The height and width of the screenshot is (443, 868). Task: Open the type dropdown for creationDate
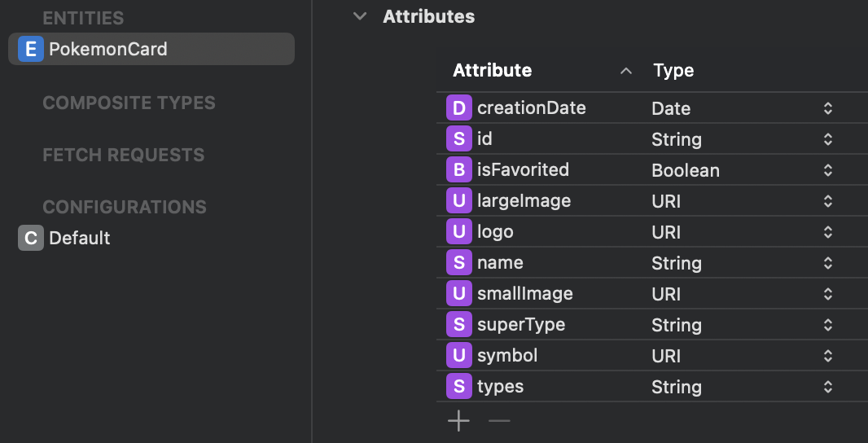point(827,108)
